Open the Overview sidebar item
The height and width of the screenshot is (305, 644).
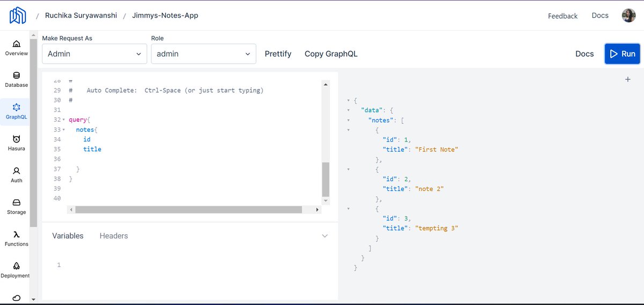(x=17, y=48)
